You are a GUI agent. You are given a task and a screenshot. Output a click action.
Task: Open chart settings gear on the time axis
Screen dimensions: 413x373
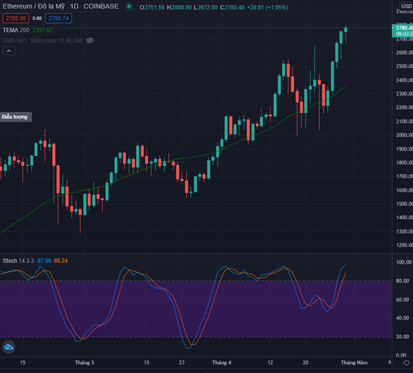406,363
